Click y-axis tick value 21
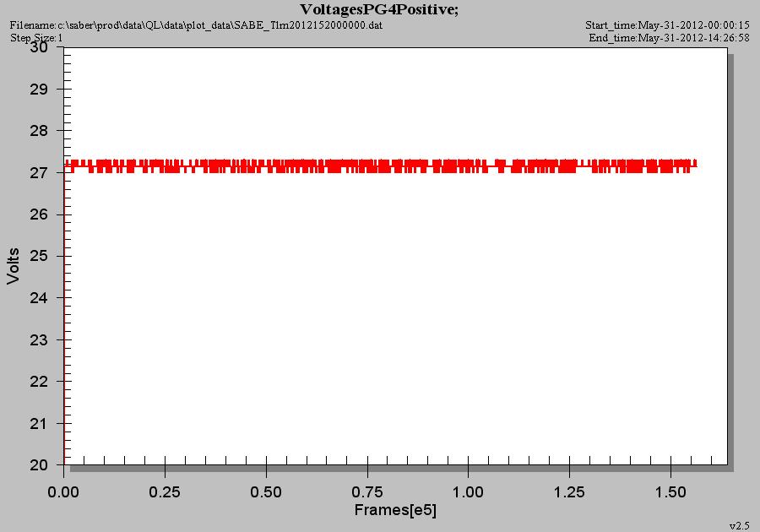The width and height of the screenshot is (760, 532). tap(39, 423)
